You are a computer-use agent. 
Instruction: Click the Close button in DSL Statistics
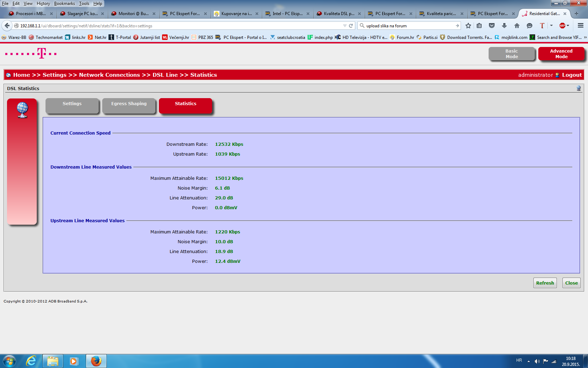click(x=572, y=283)
